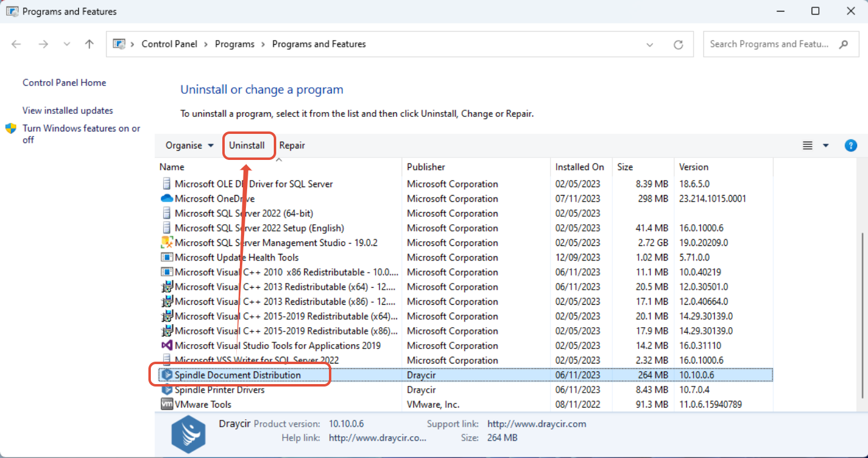Click the Programs and Features title bar icon

point(12,12)
